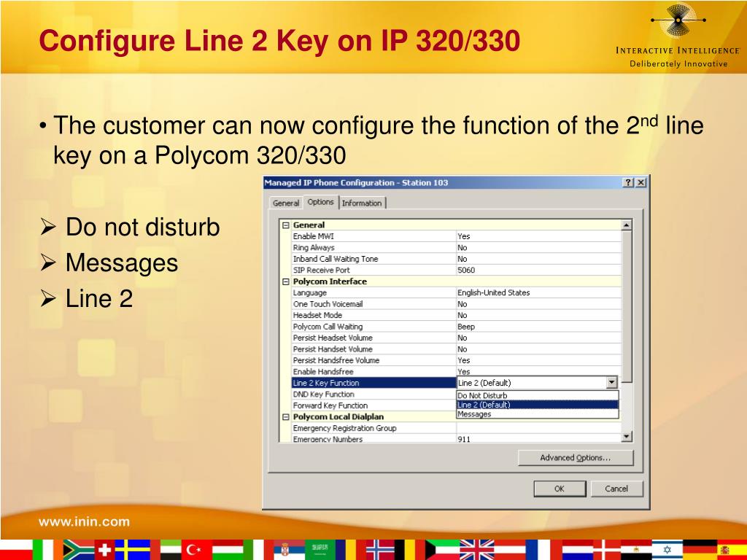
Task: Choose Messages from the dropdown list
Action: tap(538, 414)
